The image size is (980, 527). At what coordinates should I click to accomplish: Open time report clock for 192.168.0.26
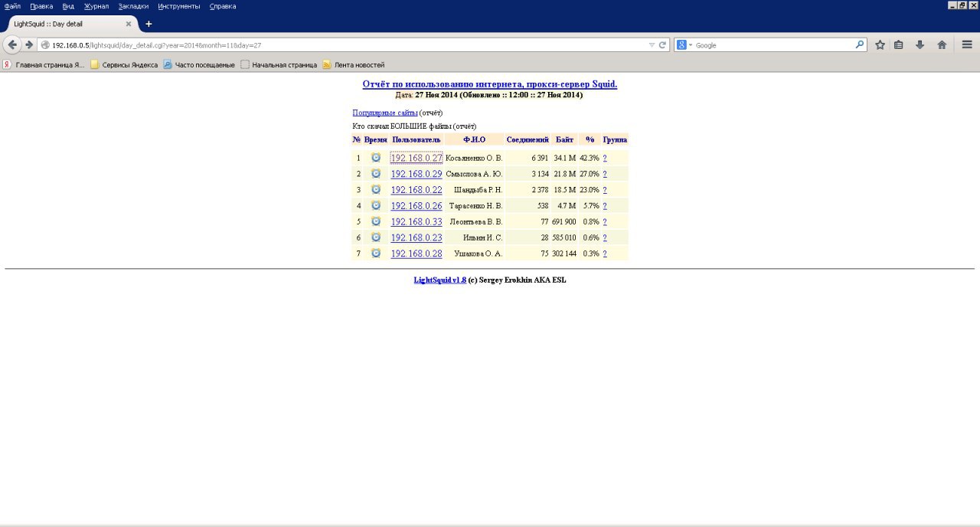(376, 205)
